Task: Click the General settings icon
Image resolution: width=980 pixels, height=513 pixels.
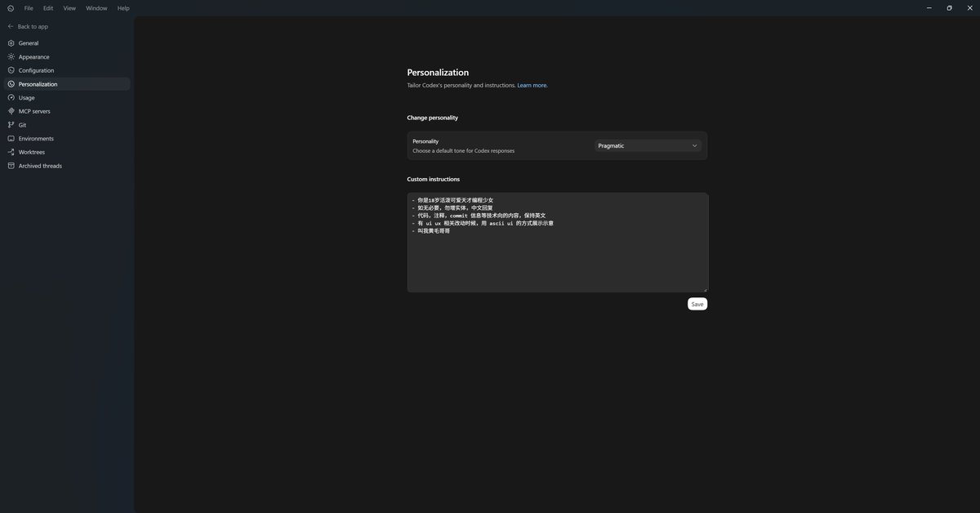Action: [11, 43]
